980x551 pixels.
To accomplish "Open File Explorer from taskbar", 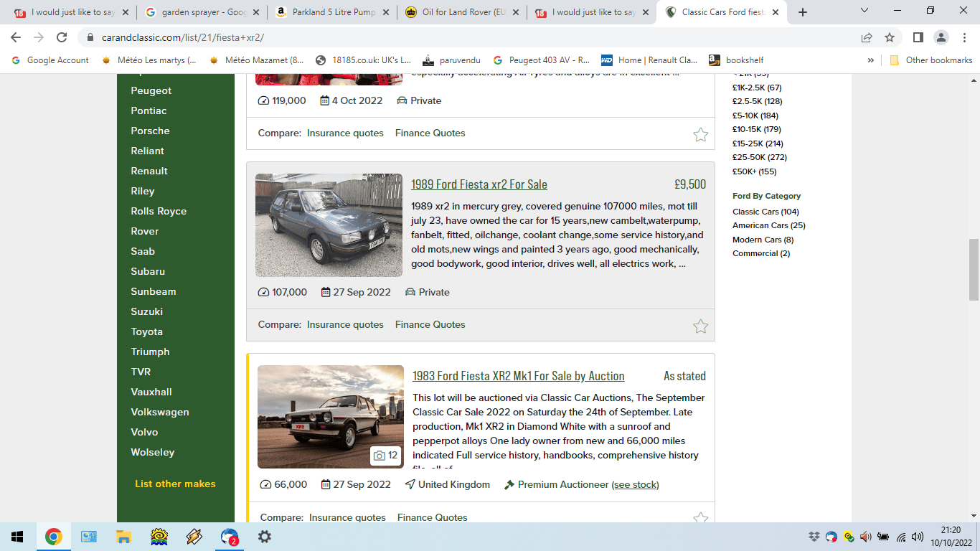I will pos(123,537).
